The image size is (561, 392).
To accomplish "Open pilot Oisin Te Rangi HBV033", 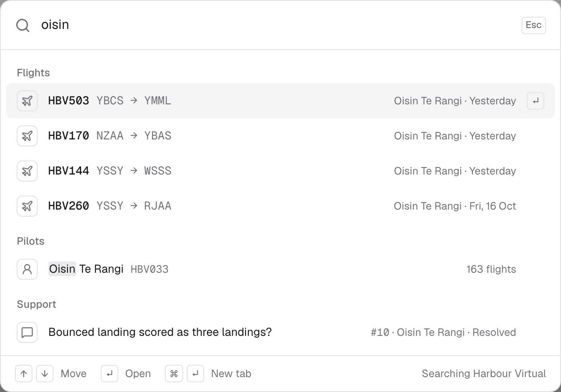I will coord(280,269).
